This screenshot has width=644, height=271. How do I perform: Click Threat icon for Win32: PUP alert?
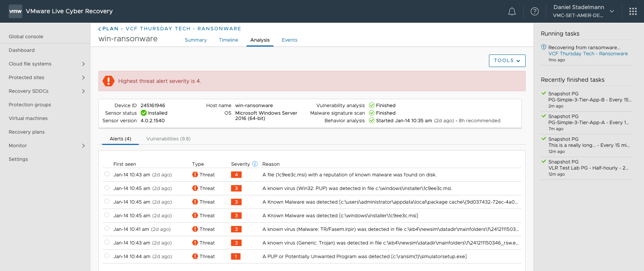pyautogui.click(x=195, y=188)
